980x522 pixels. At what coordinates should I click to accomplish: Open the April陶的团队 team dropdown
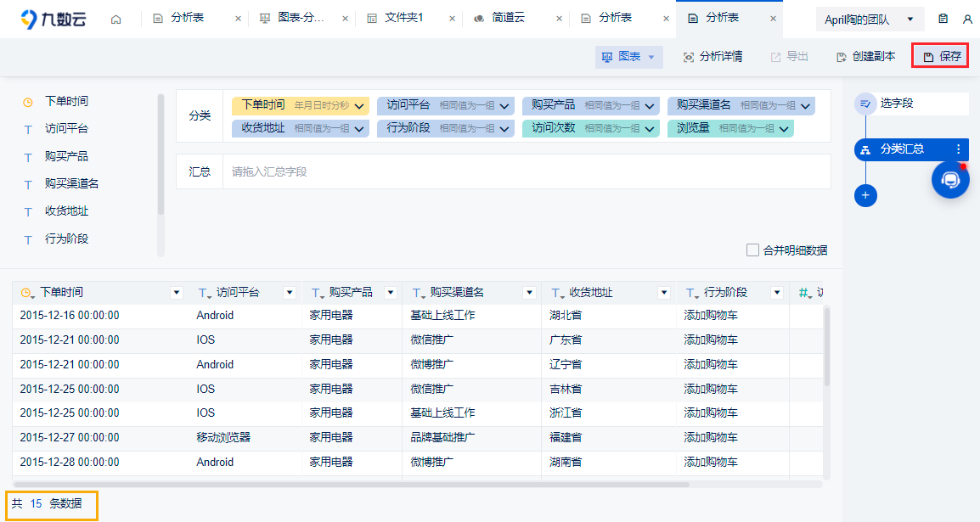point(869,20)
